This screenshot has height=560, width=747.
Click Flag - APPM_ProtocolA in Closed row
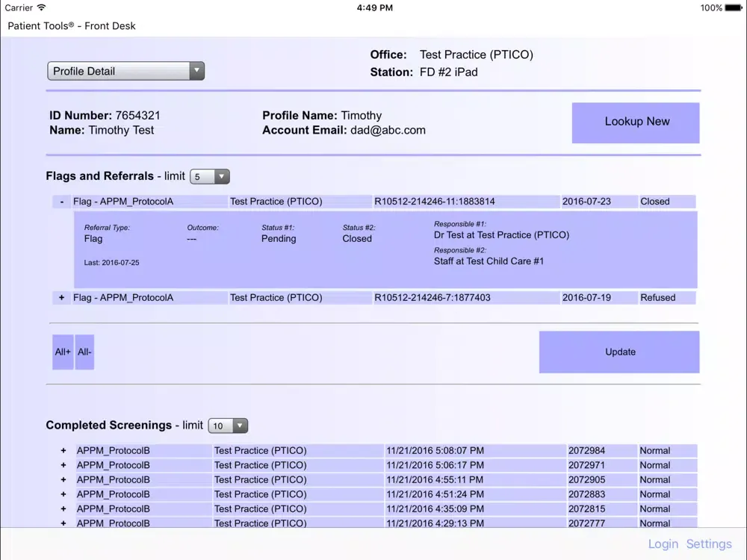point(123,202)
